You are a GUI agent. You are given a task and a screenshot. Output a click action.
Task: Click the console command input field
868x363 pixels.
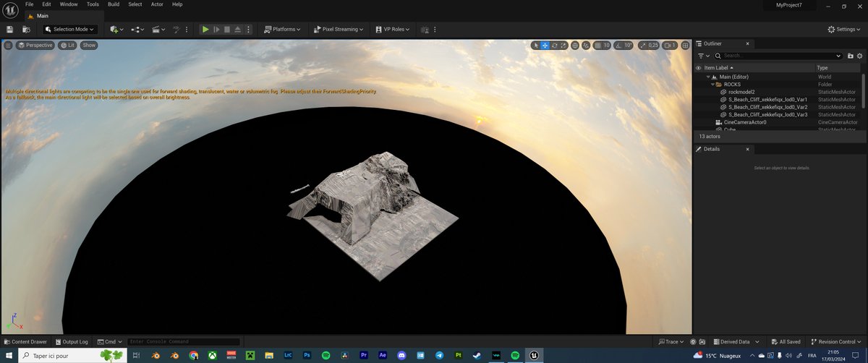pos(184,341)
